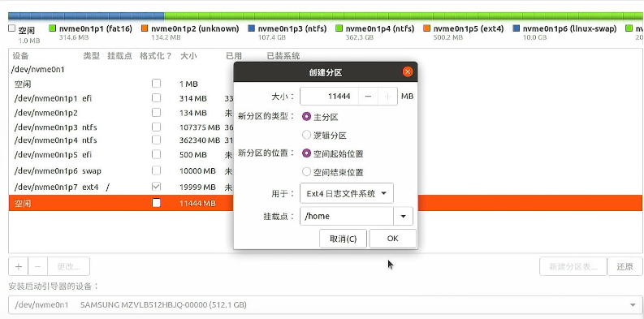Click the green segment of partition bar

click(404, 16)
